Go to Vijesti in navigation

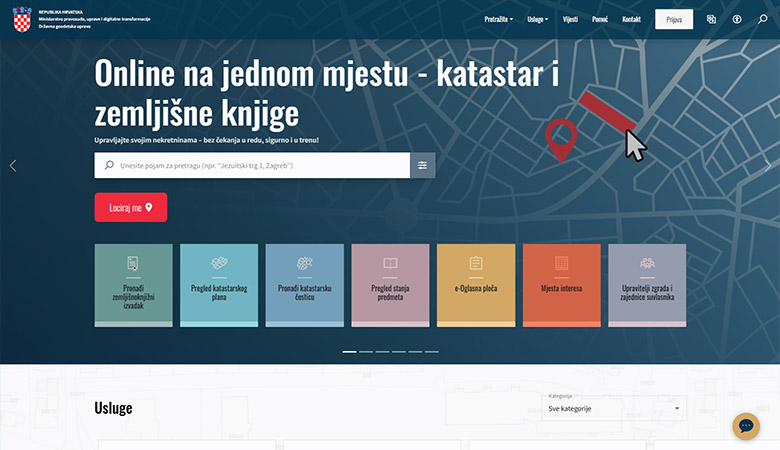click(570, 19)
